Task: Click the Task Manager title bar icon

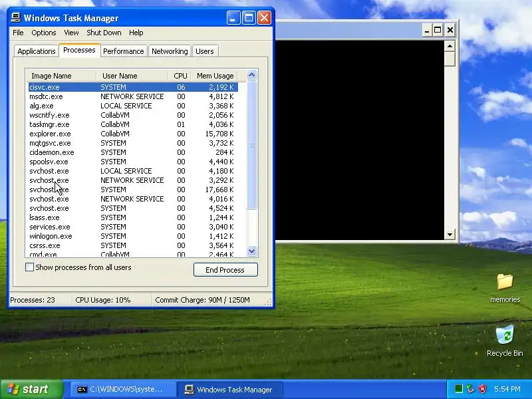Action: (15, 17)
